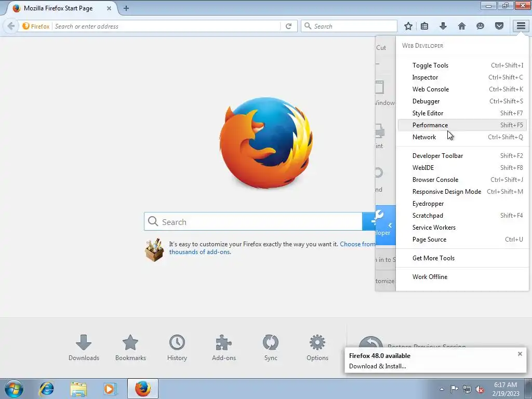Open Sync shortcut at page bottom

click(x=271, y=348)
